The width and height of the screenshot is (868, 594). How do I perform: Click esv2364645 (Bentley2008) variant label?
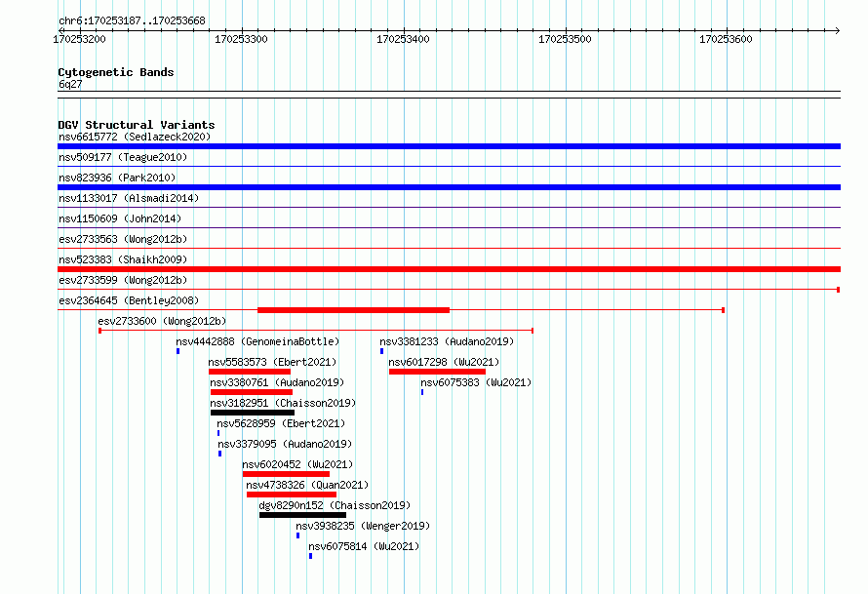129,300
